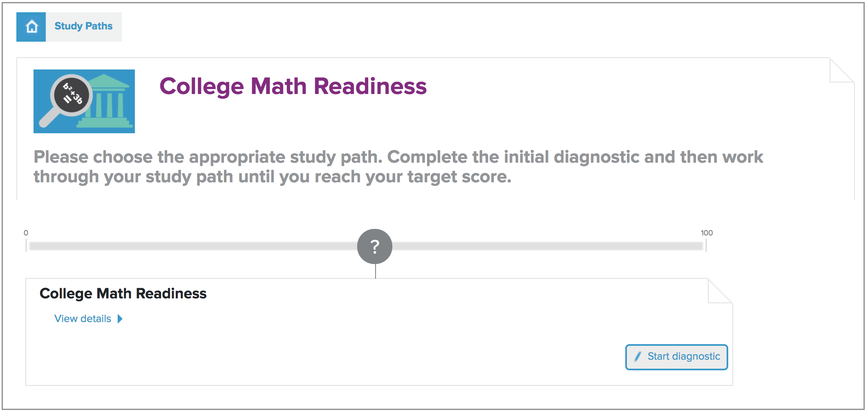This screenshot has height=412, width=868.
Task: Click the question mark score marker
Action: (375, 246)
